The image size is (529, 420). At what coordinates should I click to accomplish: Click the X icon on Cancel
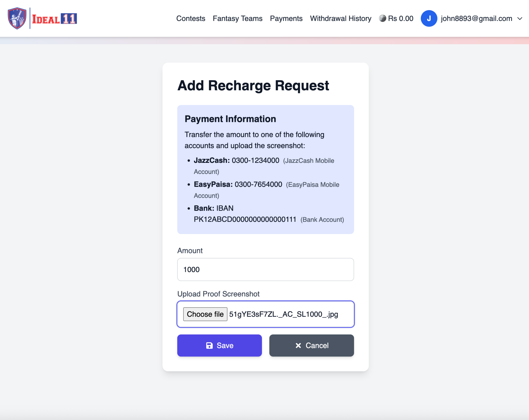coord(298,346)
